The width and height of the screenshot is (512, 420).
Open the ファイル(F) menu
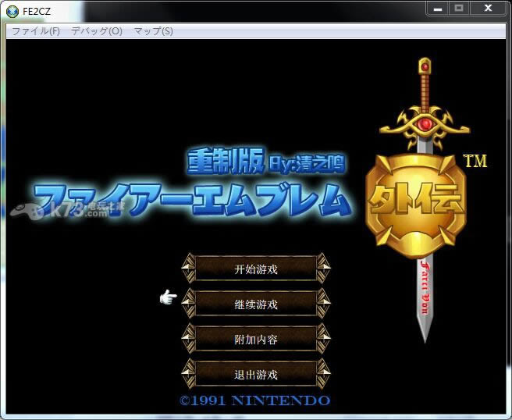[36, 31]
